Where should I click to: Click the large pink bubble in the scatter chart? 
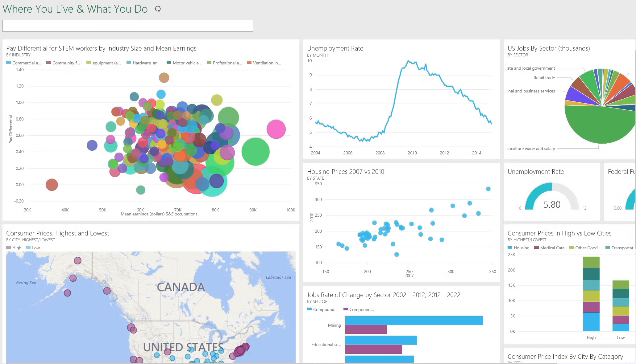point(276,129)
